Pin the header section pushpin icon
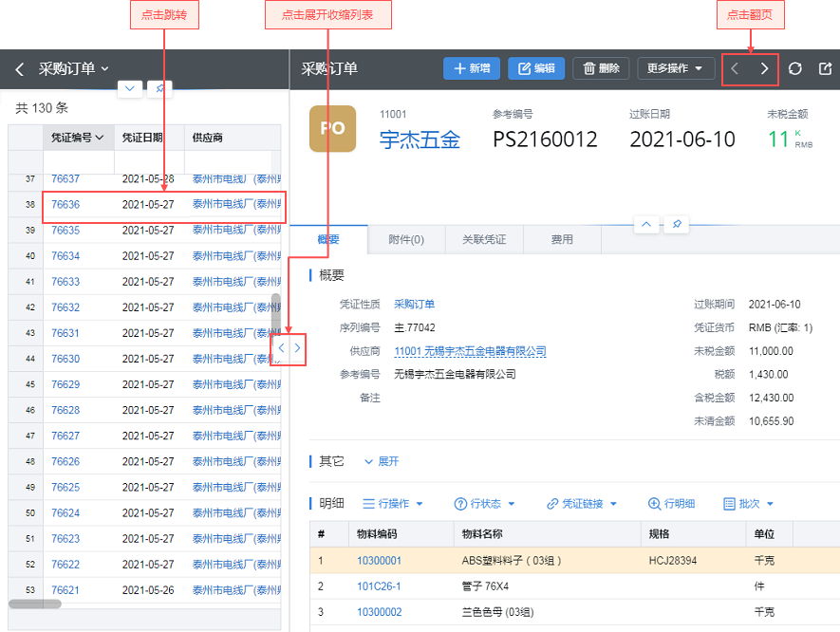This screenshot has width=840, height=632. tap(676, 224)
